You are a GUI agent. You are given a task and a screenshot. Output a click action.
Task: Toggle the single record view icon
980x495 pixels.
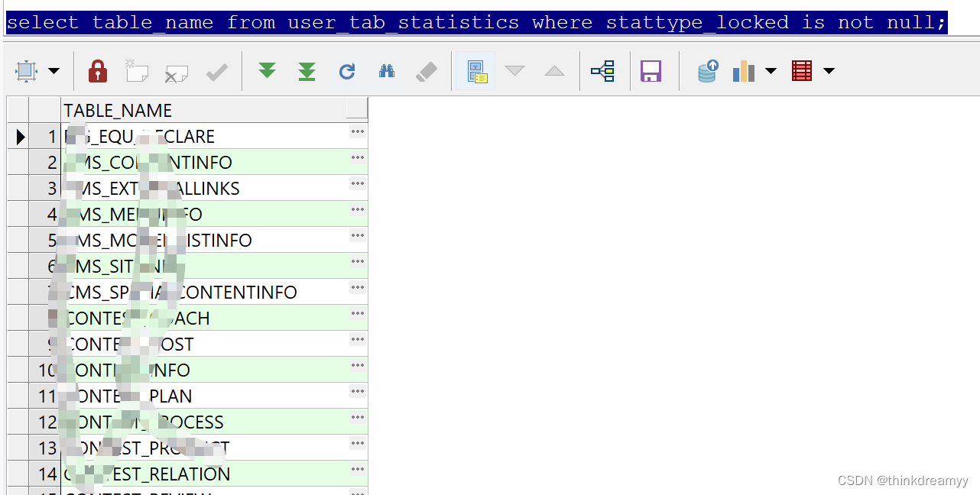point(477,72)
